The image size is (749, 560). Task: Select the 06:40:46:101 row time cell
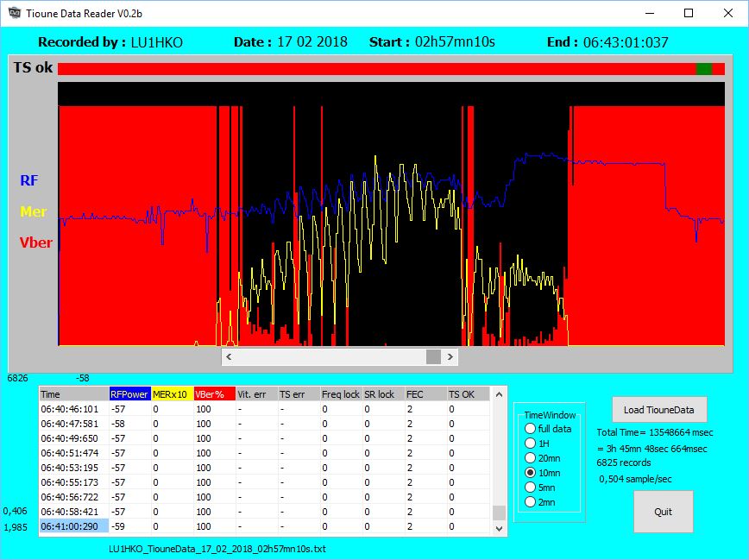74,409
